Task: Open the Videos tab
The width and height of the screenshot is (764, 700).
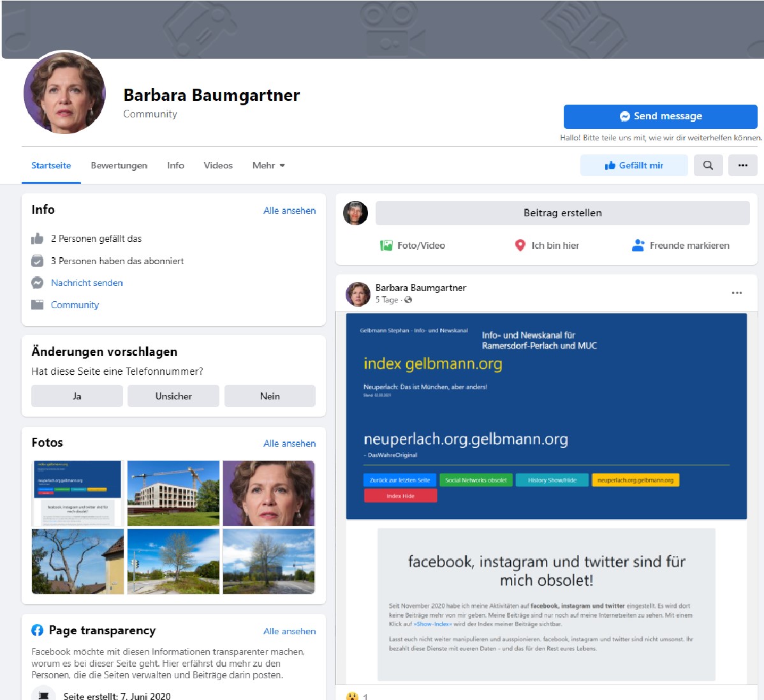Action: click(x=218, y=165)
